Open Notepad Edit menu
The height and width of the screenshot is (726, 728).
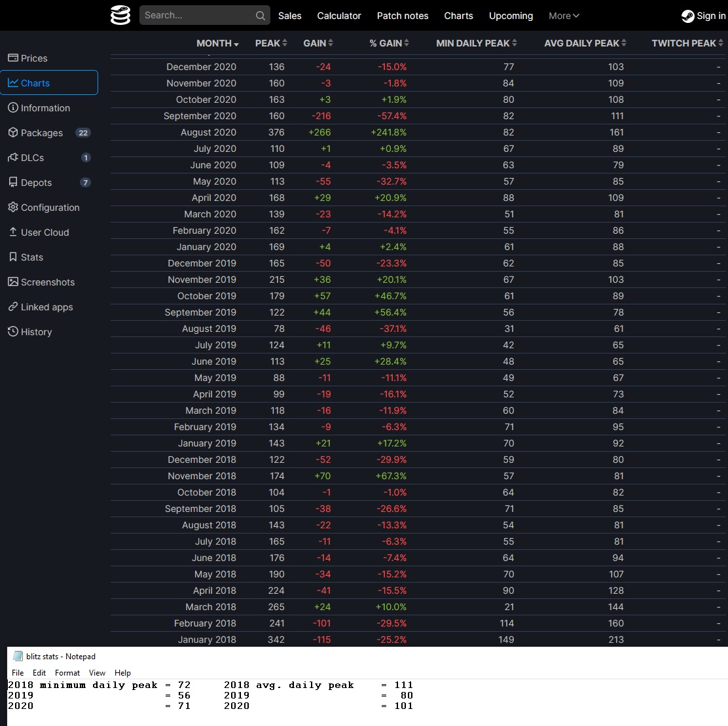pyautogui.click(x=39, y=672)
